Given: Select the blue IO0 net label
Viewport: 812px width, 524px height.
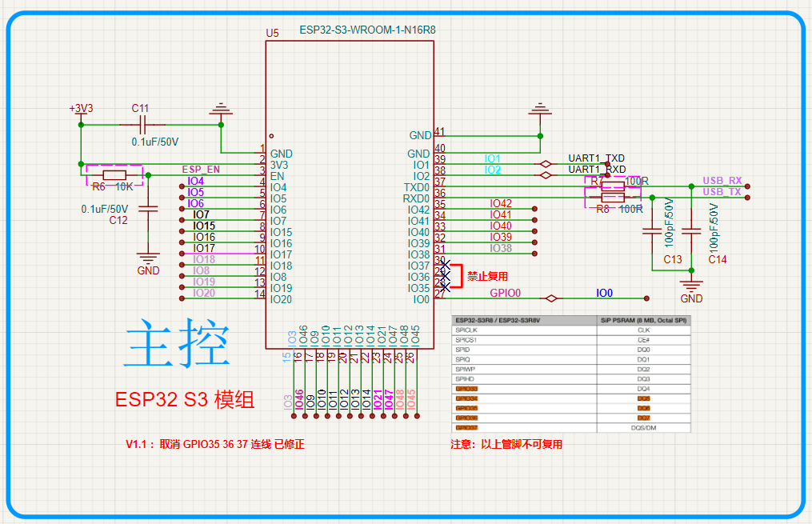Looking at the screenshot, I should (604, 293).
